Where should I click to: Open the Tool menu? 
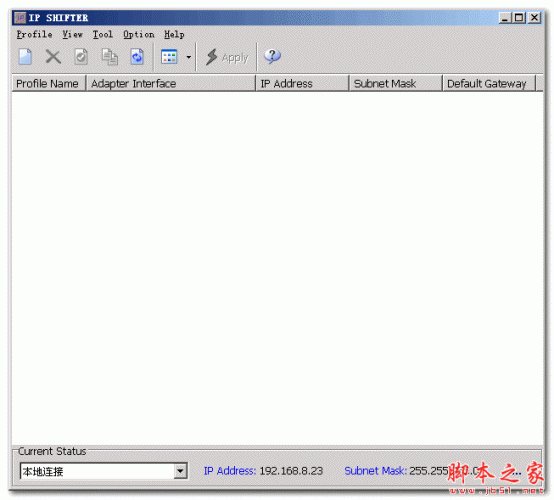coord(102,34)
